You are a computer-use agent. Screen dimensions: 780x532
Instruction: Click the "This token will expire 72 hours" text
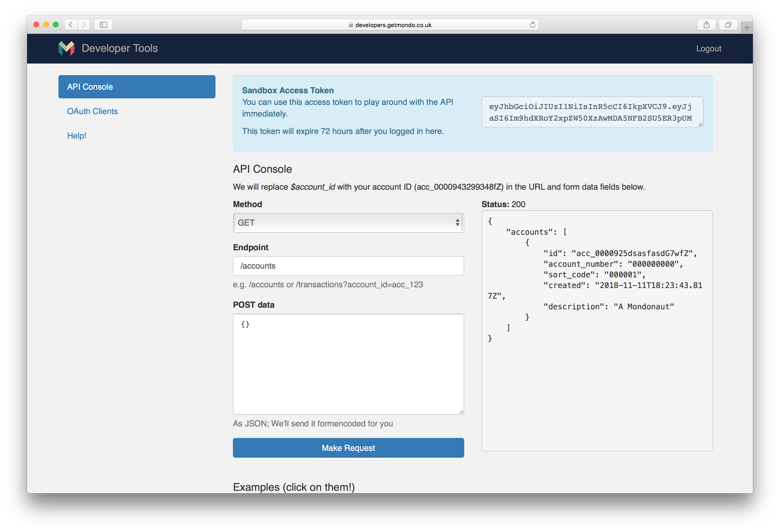(343, 131)
